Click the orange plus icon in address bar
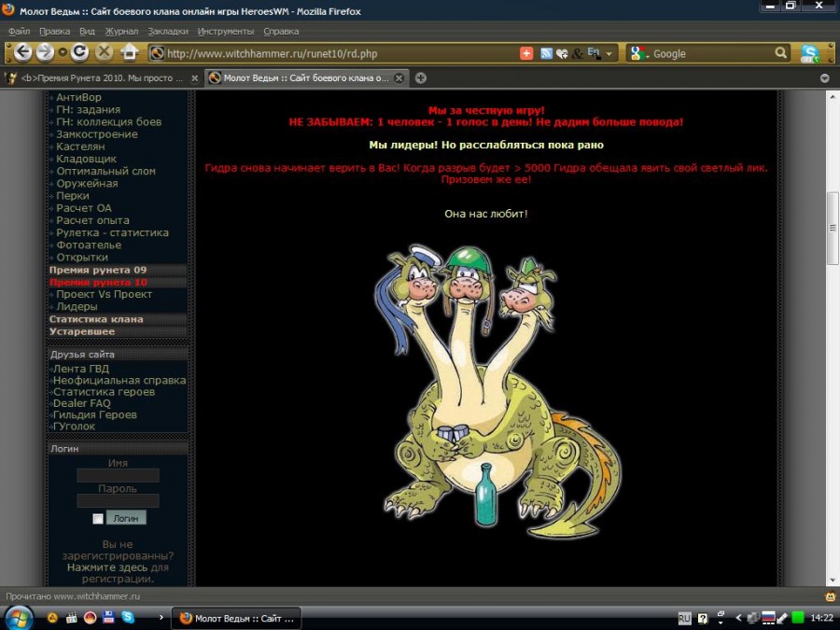This screenshot has width=840, height=630. 526,53
